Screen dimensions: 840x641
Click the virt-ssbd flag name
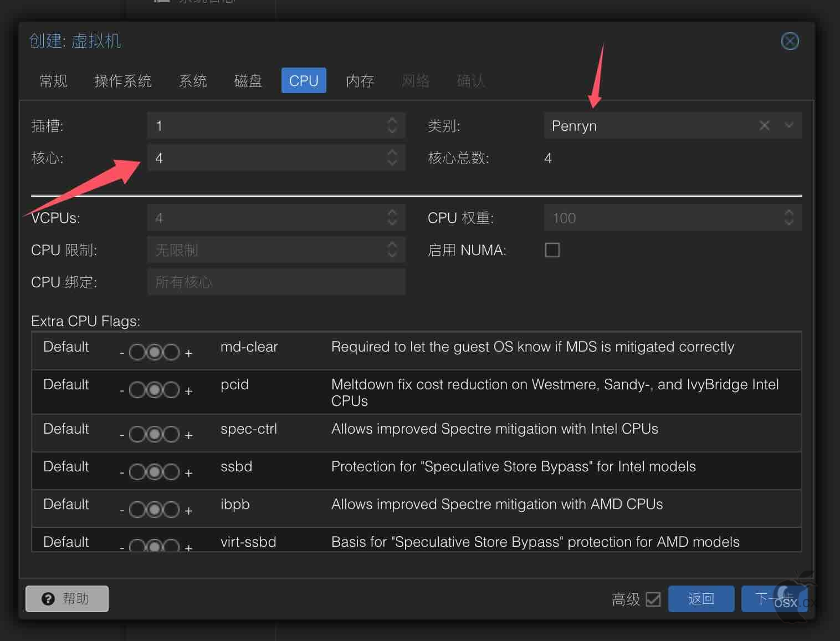(x=248, y=542)
